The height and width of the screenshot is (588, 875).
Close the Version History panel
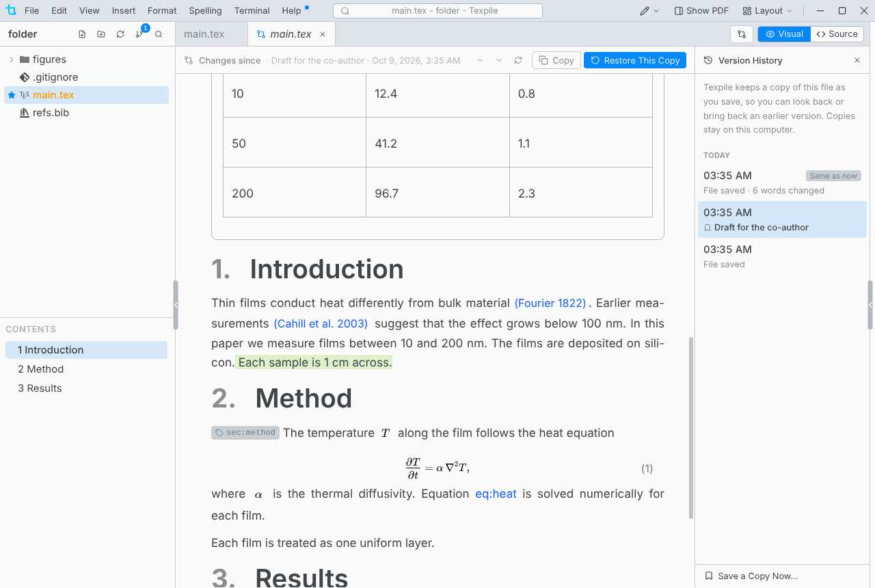(857, 60)
